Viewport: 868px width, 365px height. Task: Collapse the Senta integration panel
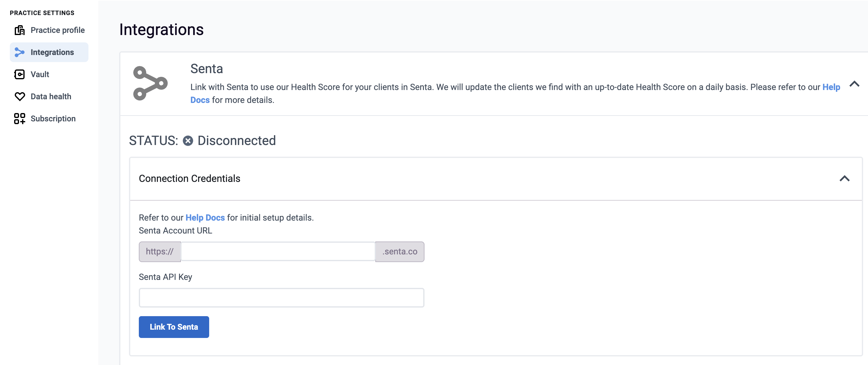(854, 84)
